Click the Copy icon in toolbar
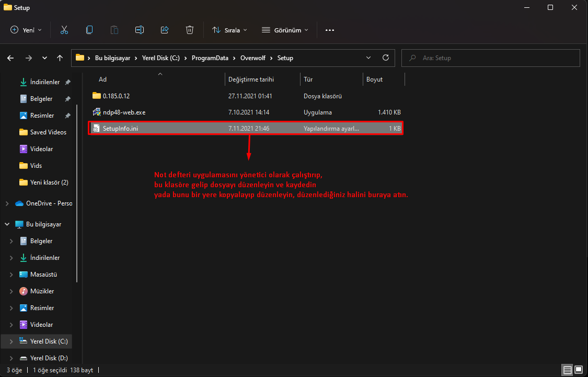 point(89,30)
